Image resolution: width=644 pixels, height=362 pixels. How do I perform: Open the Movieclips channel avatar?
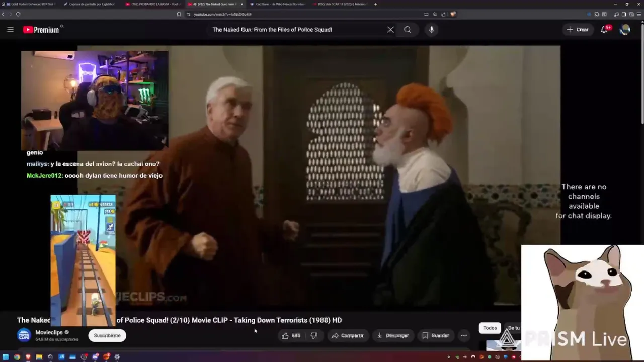click(x=24, y=335)
